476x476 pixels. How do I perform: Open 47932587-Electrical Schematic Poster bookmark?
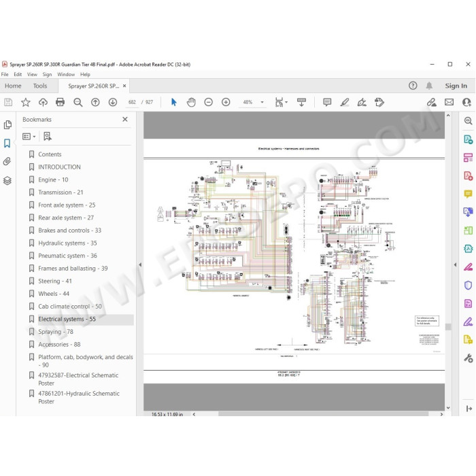pyautogui.click(x=78, y=379)
